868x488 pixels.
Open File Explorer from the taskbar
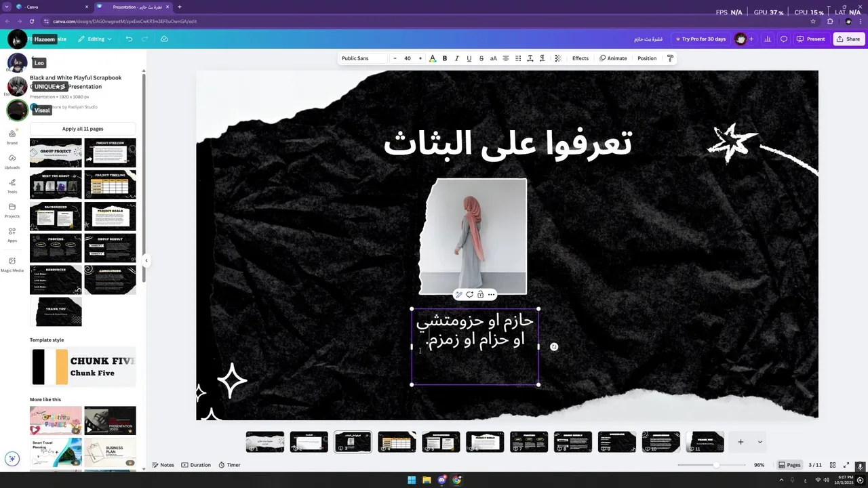(x=427, y=480)
